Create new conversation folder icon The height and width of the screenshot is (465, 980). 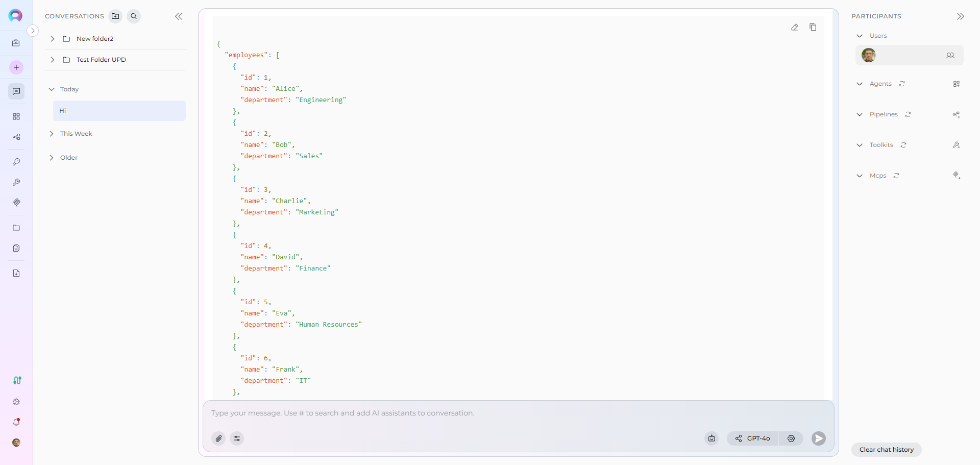[116, 16]
